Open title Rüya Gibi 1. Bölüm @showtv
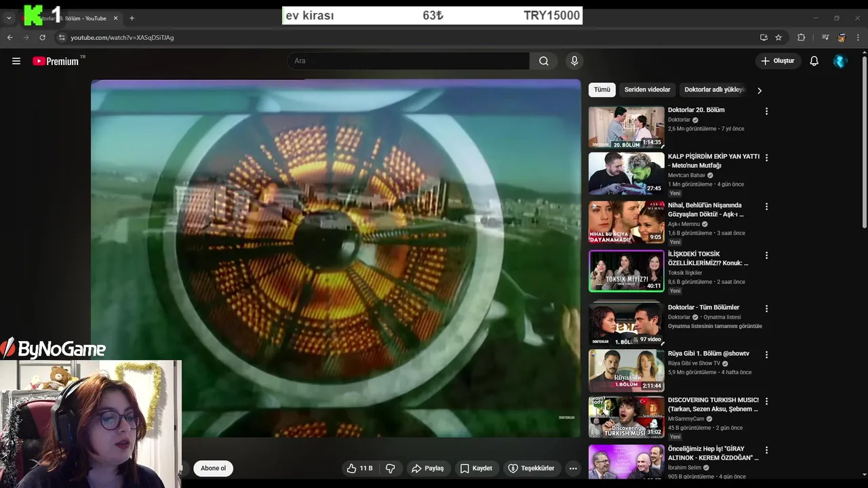 709,353
